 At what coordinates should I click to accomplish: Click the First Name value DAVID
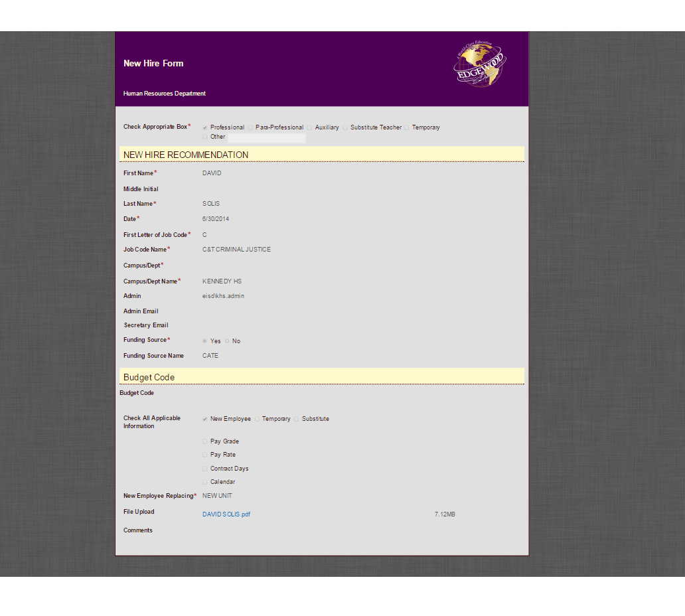pyautogui.click(x=212, y=173)
